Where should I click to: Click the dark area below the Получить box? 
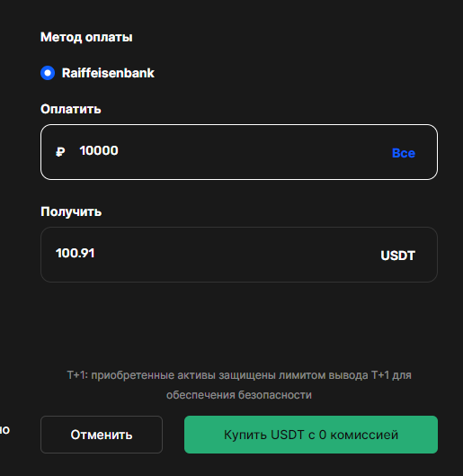[239, 325]
